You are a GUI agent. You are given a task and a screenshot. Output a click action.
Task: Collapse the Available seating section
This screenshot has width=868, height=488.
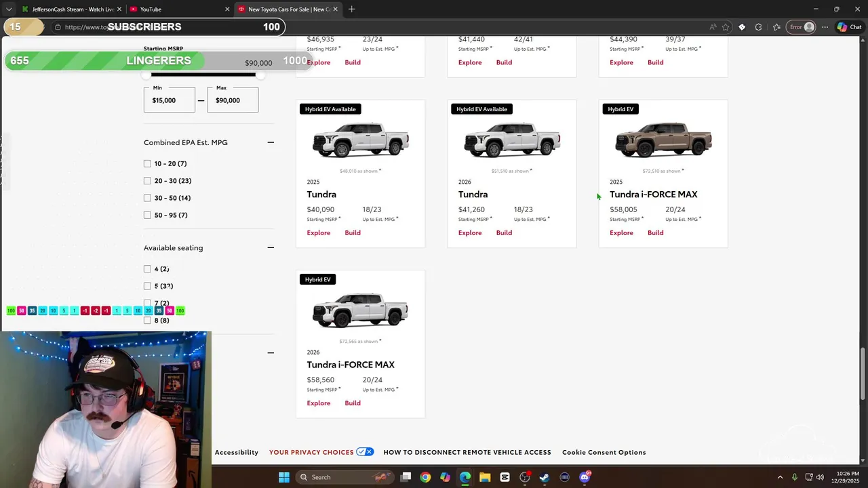[271, 247]
